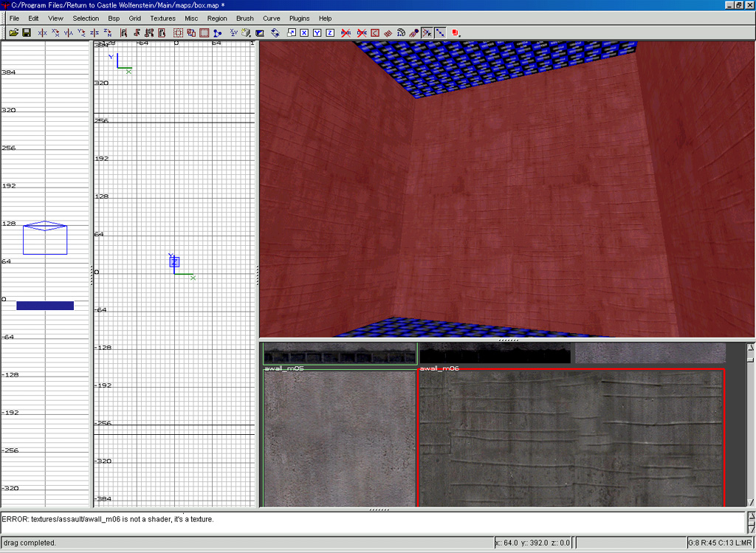Click the camera preview monitor icon
Viewport: 756px width, 553px height.
260,32
